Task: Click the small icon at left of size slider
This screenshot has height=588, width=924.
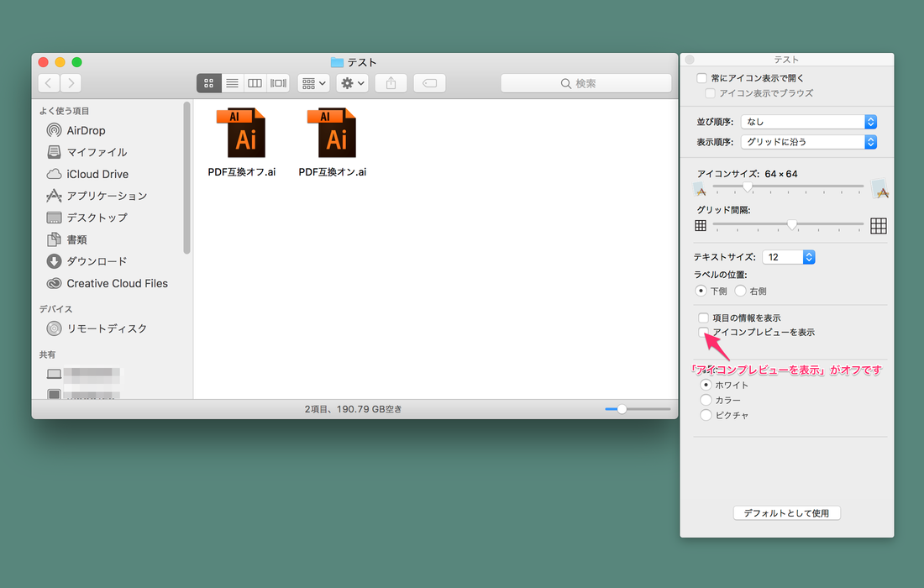Action: coord(700,190)
